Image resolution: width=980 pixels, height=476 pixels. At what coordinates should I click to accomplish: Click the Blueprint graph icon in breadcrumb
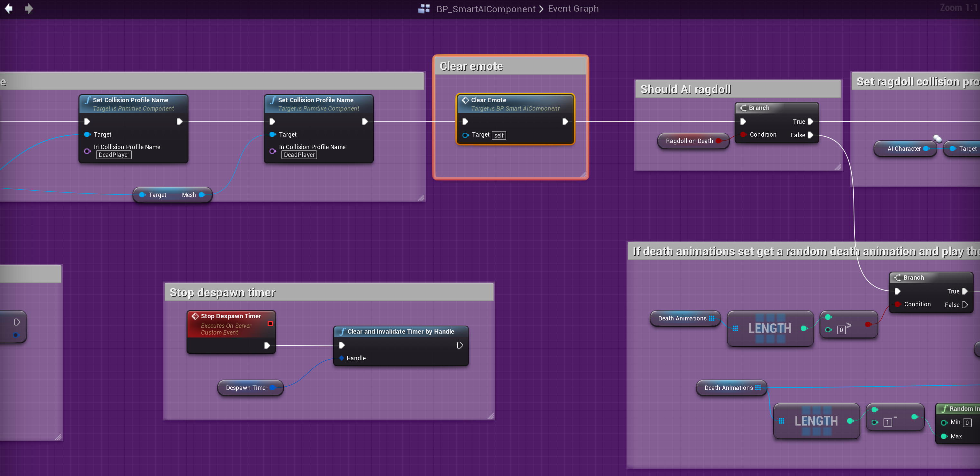pyautogui.click(x=424, y=8)
